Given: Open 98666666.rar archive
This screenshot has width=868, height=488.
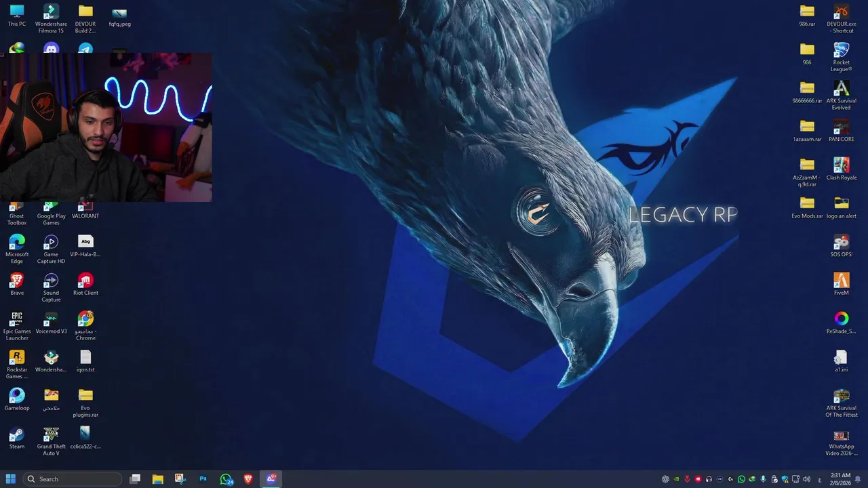Looking at the screenshot, I should point(807,92).
